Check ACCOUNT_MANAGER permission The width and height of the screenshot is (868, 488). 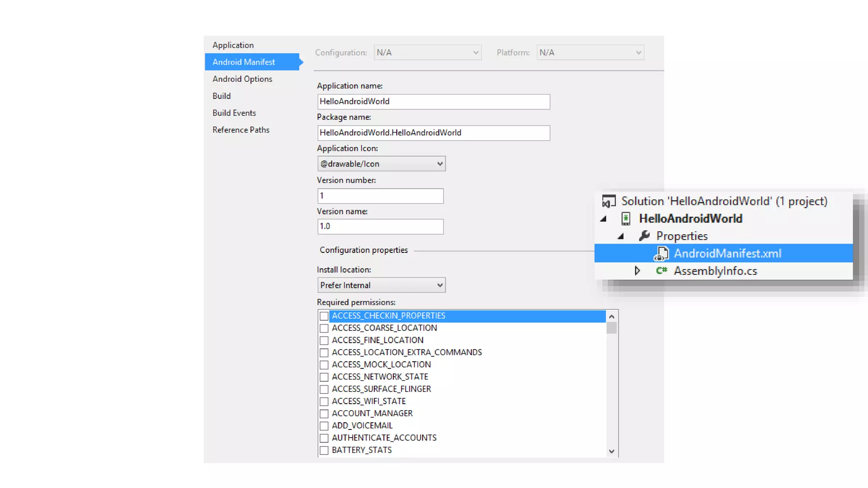324,414
